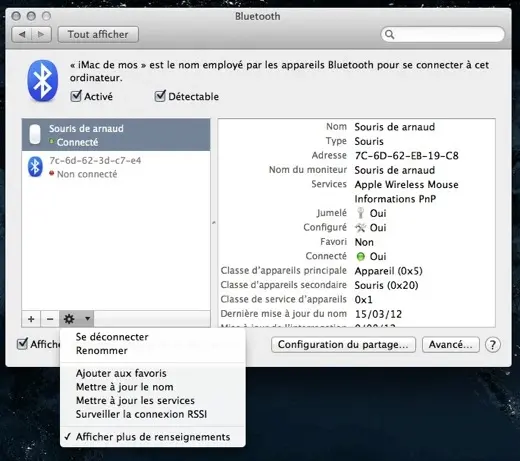Click the date 15/03/12
Viewport: 520px width, 461px height.
point(378,314)
